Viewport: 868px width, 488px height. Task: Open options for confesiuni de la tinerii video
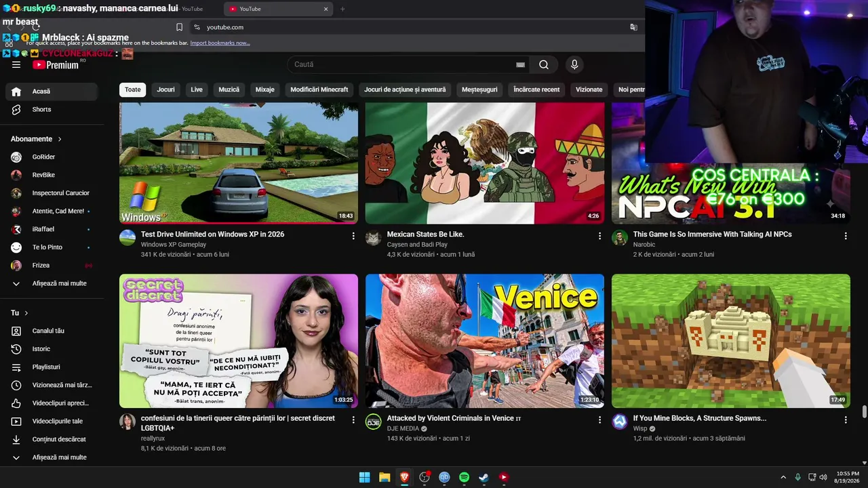(353, 420)
